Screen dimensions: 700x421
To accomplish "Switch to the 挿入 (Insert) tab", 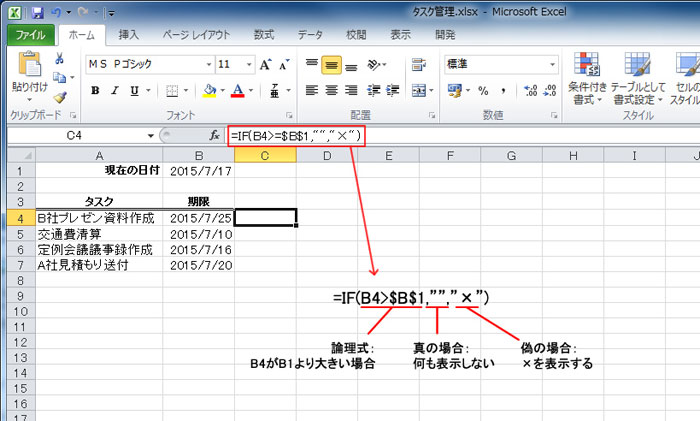I will (x=128, y=35).
